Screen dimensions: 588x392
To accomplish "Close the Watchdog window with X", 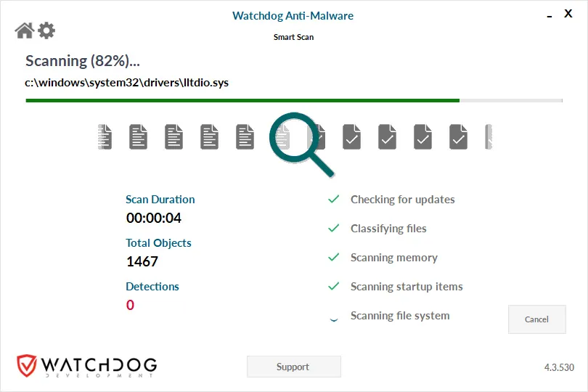I will [568, 14].
